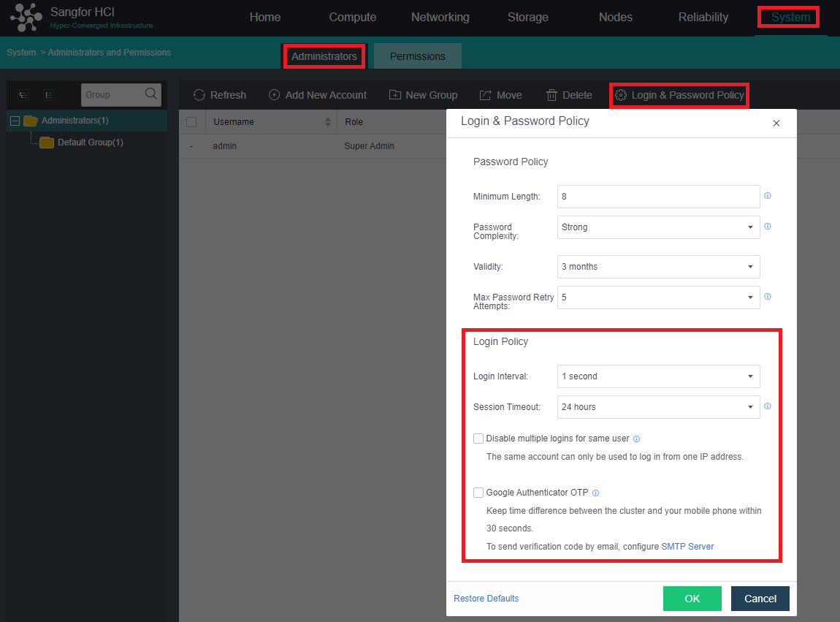This screenshot has width=840, height=622.
Task: Open the System menu
Action: pos(791,17)
